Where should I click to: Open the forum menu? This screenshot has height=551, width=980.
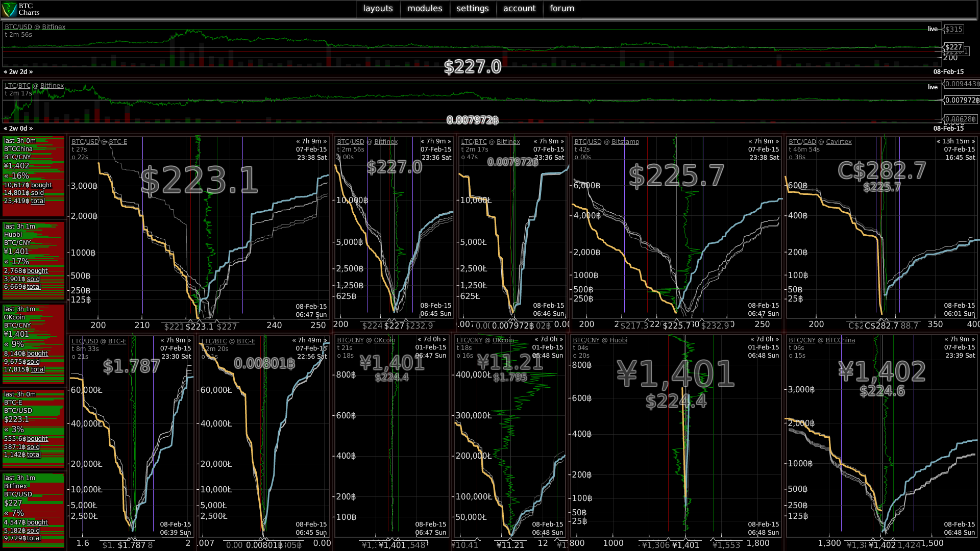[562, 9]
